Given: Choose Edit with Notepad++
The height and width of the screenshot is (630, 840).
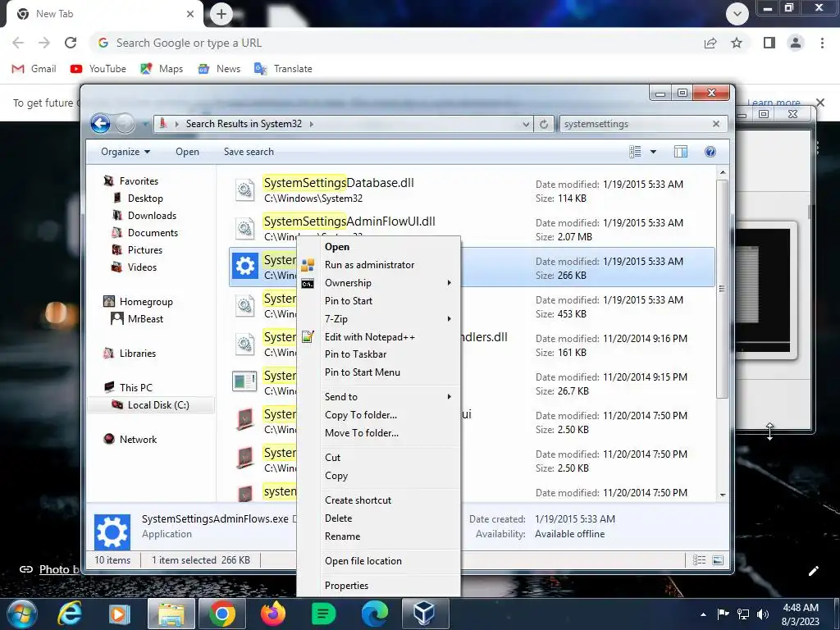Looking at the screenshot, I should click(378, 337).
